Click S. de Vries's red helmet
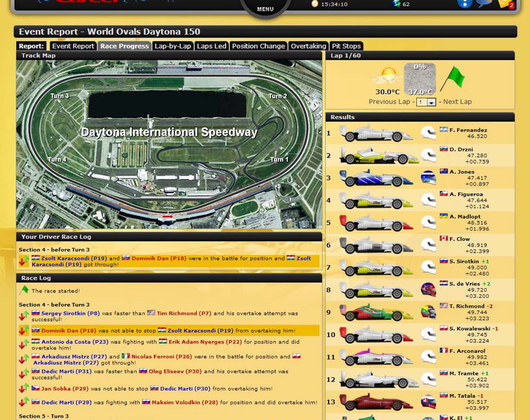The image size is (530, 420). coord(428,290)
